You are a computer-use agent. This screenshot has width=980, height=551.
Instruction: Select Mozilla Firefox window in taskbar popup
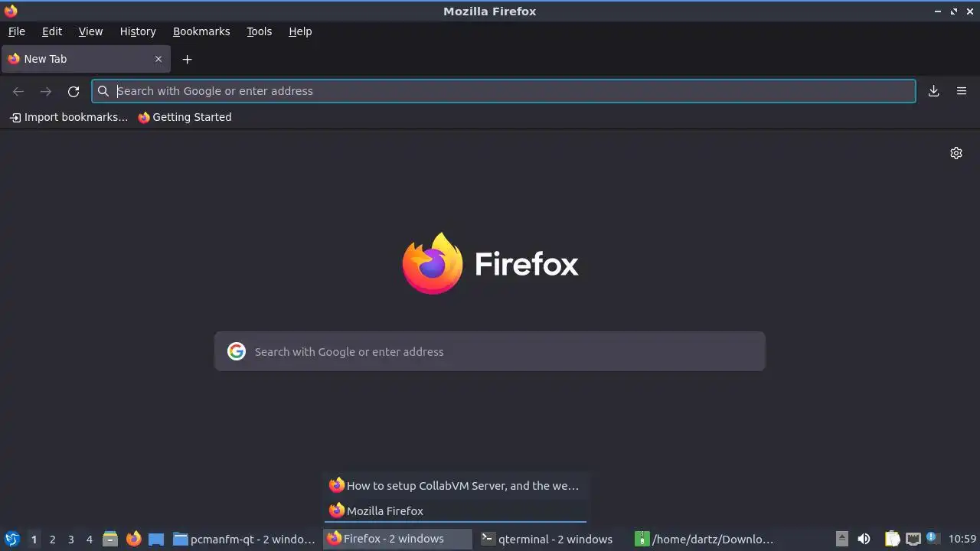(456, 510)
